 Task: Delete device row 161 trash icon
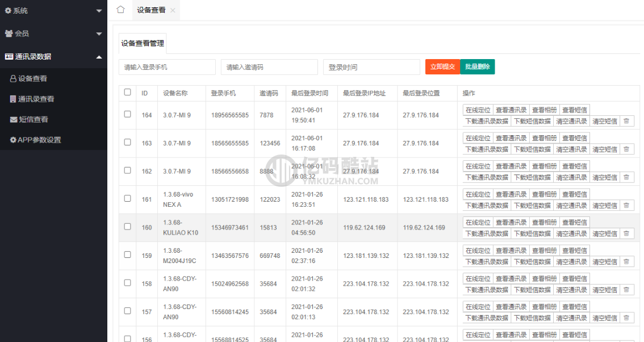pos(626,206)
